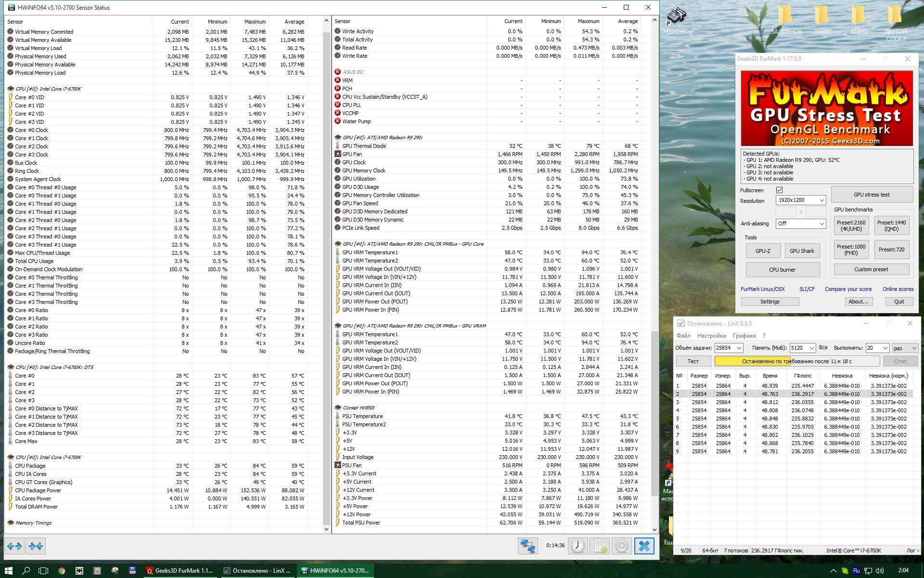Click the red X icon beside VRM sensor
This screenshot has height=578, width=924.
tap(338, 80)
